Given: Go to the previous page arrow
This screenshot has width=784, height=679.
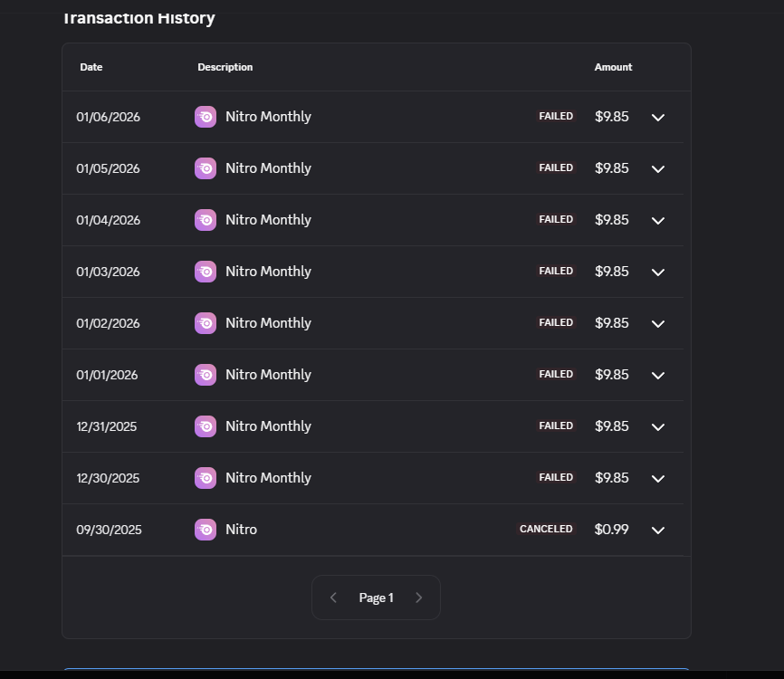Looking at the screenshot, I should pyautogui.click(x=333, y=598).
